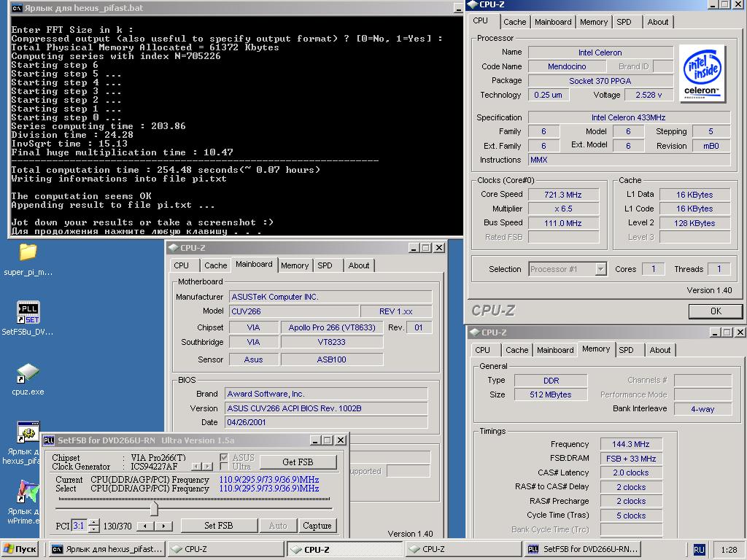Select the hexus_pifast shortcut desktop icon
This screenshot has width=747, height=560.
tap(28, 432)
